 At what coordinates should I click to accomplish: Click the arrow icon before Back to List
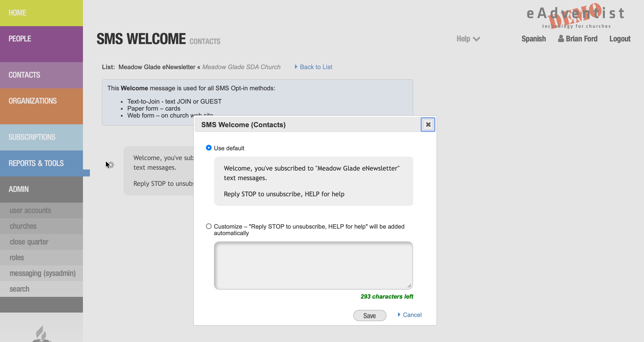pyautogui.click(x=296, y=67)
